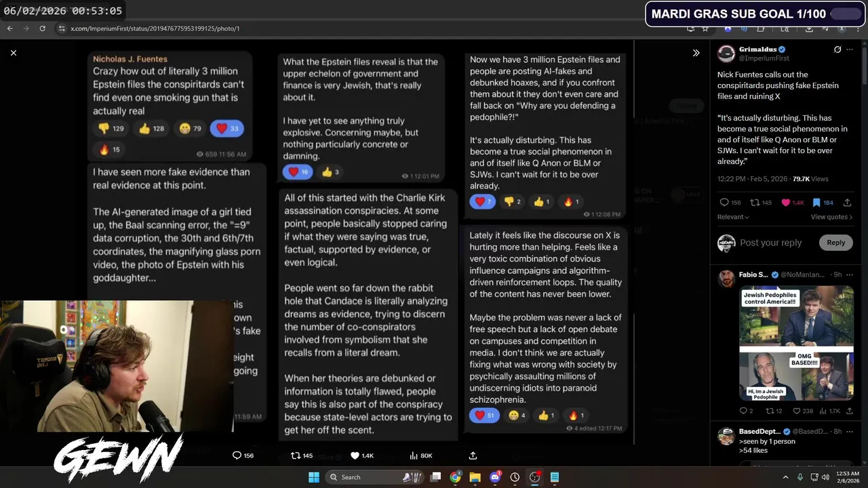Open the View quotes link
Viewport: 868px width, 488px height.
click(831, 217)
